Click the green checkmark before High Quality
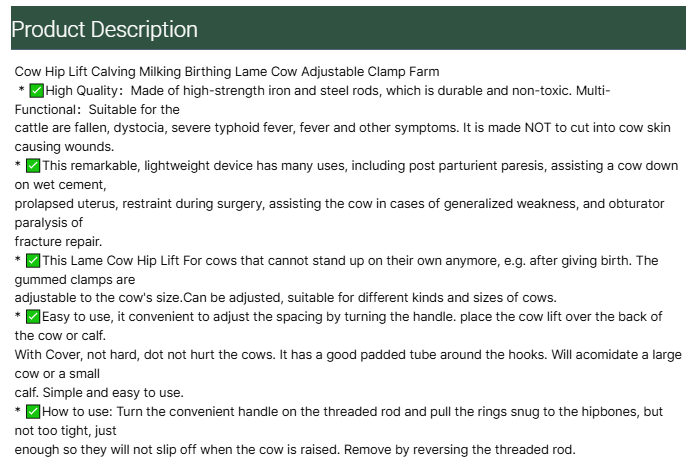 pos(37,91)
